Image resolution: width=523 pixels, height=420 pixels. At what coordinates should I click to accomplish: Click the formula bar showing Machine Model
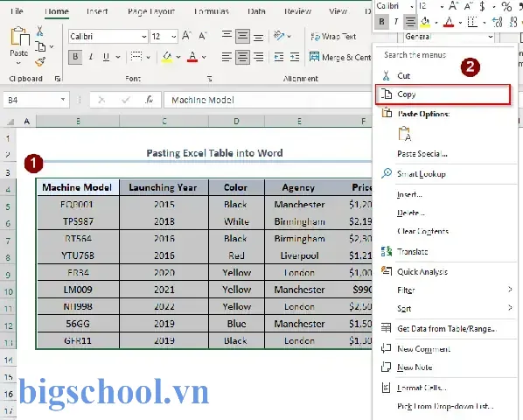click(x=267, y=100)
